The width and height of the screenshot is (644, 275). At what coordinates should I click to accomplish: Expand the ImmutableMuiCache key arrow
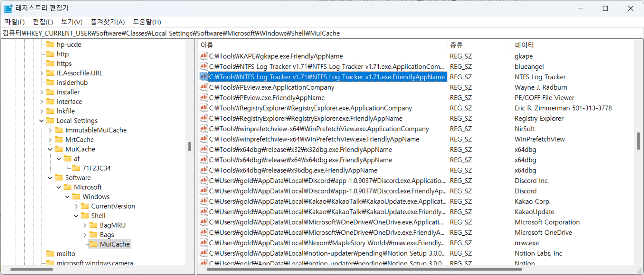(x=50, y=130)
